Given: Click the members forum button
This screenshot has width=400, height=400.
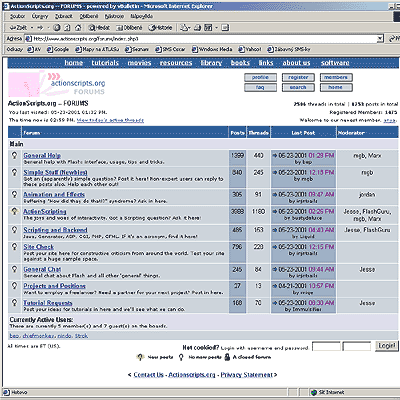Looking at the screenshot, I should (x=336, y=77).
